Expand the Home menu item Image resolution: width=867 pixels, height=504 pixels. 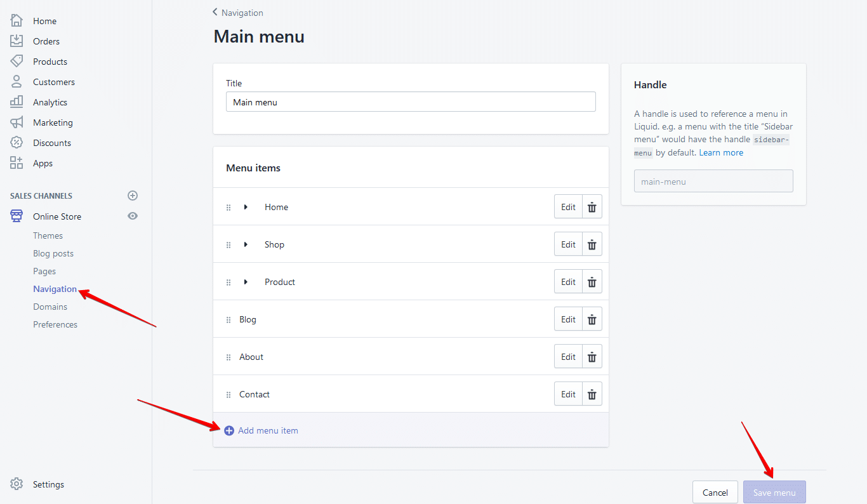tap(246, 206)
